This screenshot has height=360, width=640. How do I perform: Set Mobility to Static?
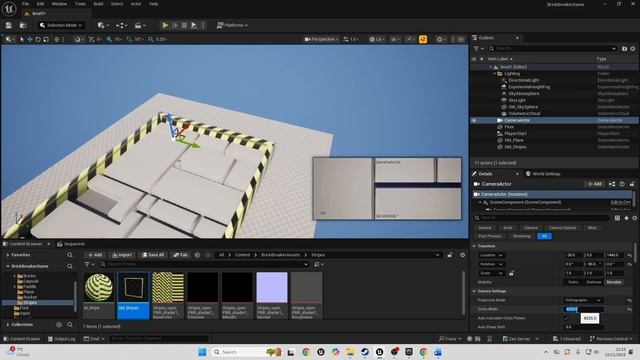point(573,282)
